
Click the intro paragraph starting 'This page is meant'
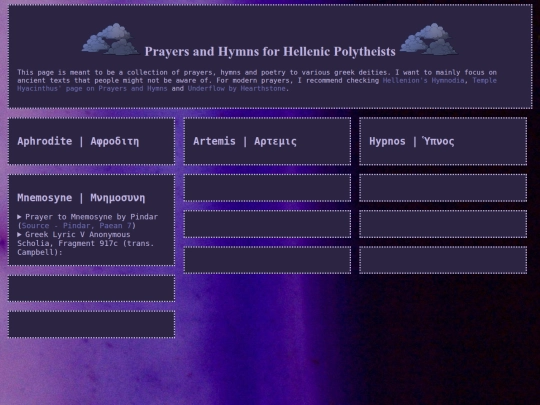click(257, 81)
